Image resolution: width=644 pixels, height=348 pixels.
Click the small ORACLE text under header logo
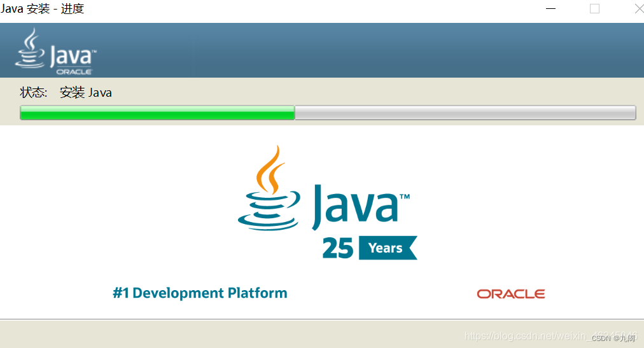coord(74,72)
